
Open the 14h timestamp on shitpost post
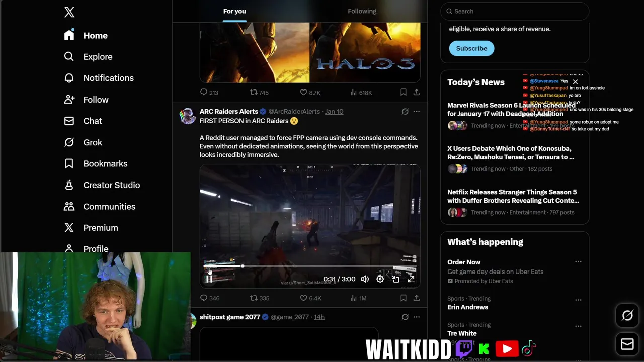[x=319, y=317]
